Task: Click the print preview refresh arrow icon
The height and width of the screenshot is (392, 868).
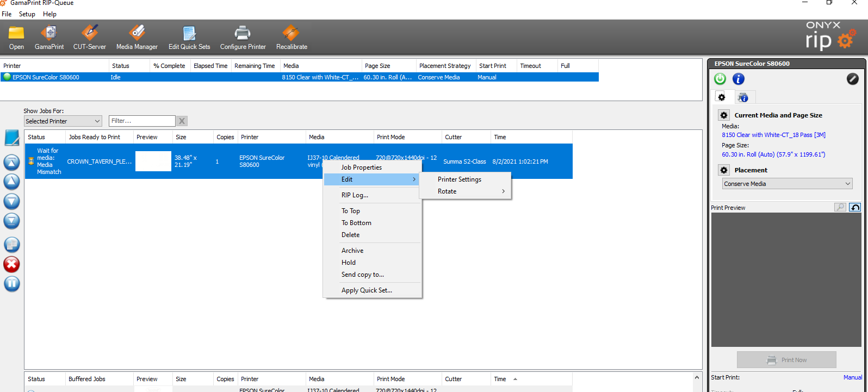Action: [855, 207]
